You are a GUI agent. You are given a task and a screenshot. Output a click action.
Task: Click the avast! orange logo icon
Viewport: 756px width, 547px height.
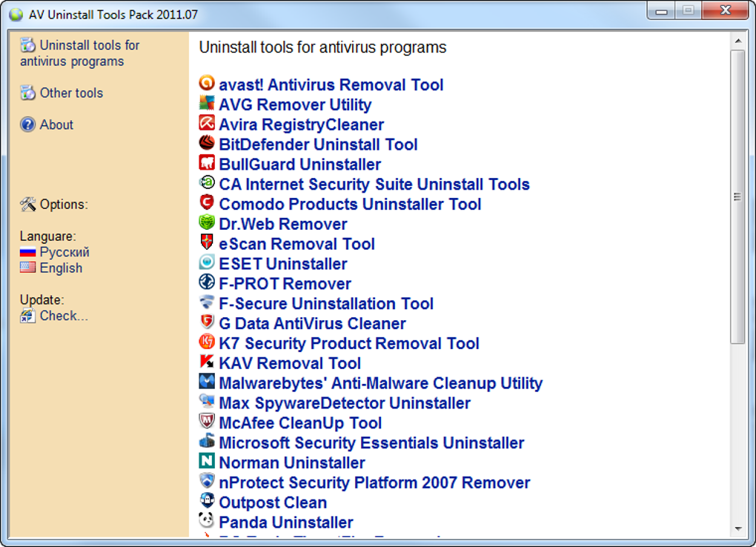(x=207, y=83)
